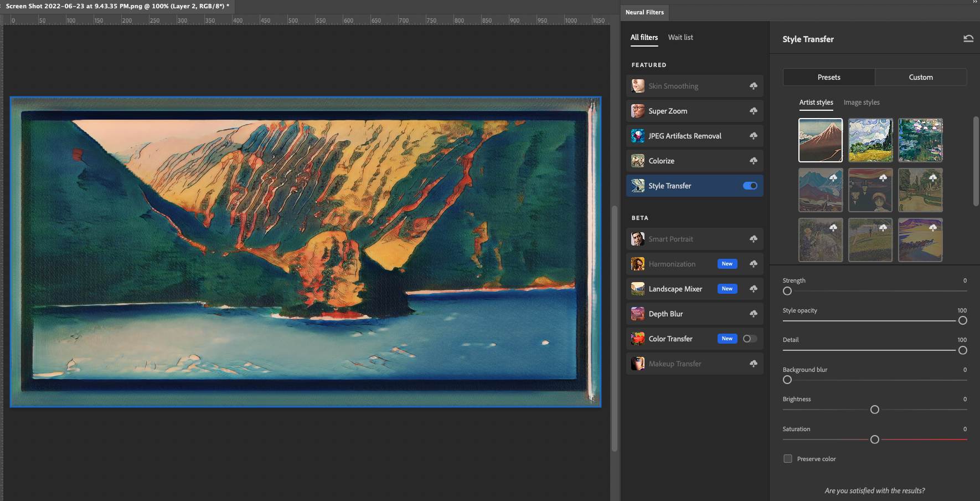Open the Image styles tab
The image size is (980, 501).
click(x=862, y=103)
